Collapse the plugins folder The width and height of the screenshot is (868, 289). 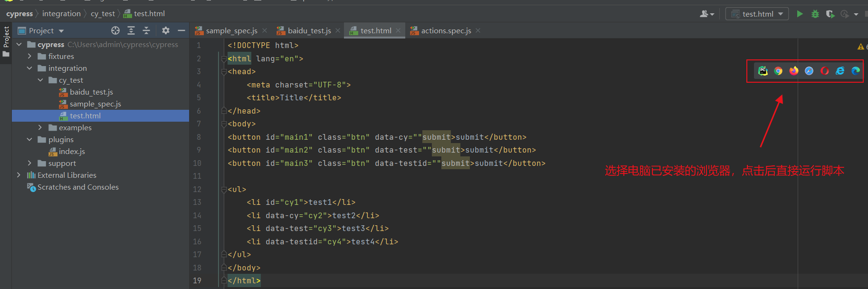point(29,139)
